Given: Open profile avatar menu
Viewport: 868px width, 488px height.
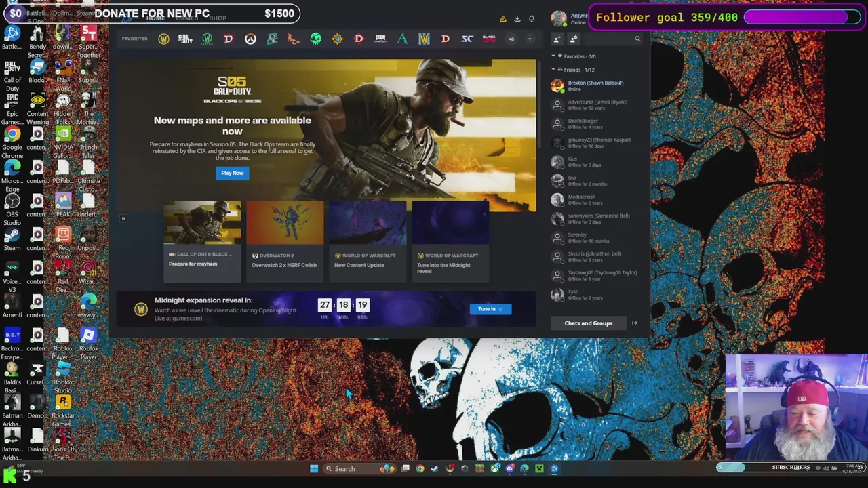Looking at the screenshot, I should coord(558,18).
